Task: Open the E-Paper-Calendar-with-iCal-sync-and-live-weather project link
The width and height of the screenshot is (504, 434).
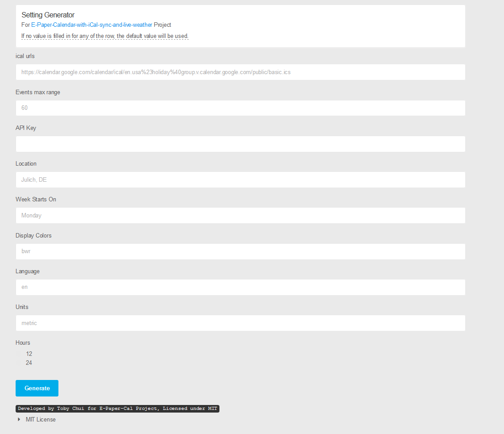Action: coord(91,25)
